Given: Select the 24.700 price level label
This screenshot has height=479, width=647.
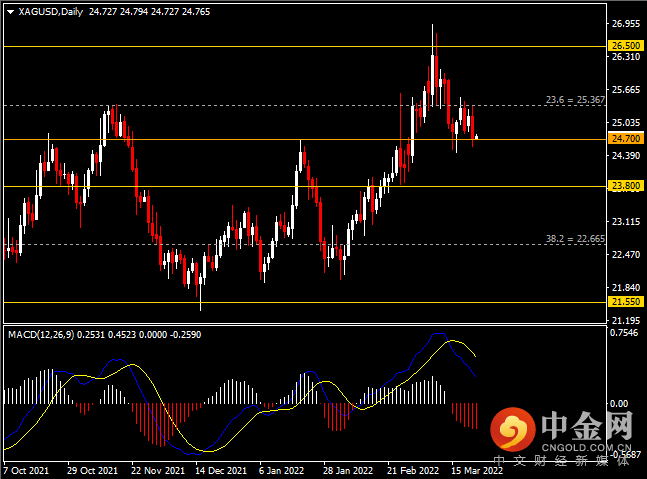Looking at the screenshot, I should [x=626, y=138].
